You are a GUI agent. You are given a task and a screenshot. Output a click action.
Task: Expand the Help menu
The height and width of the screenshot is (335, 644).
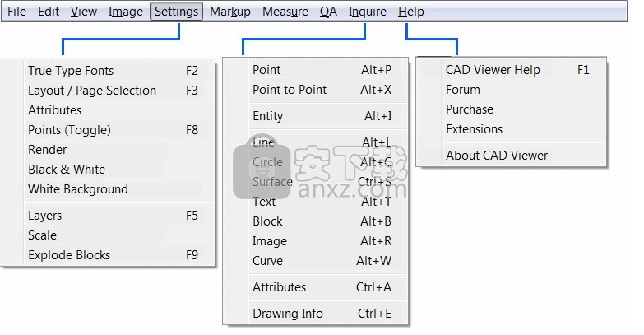(410, 12)
